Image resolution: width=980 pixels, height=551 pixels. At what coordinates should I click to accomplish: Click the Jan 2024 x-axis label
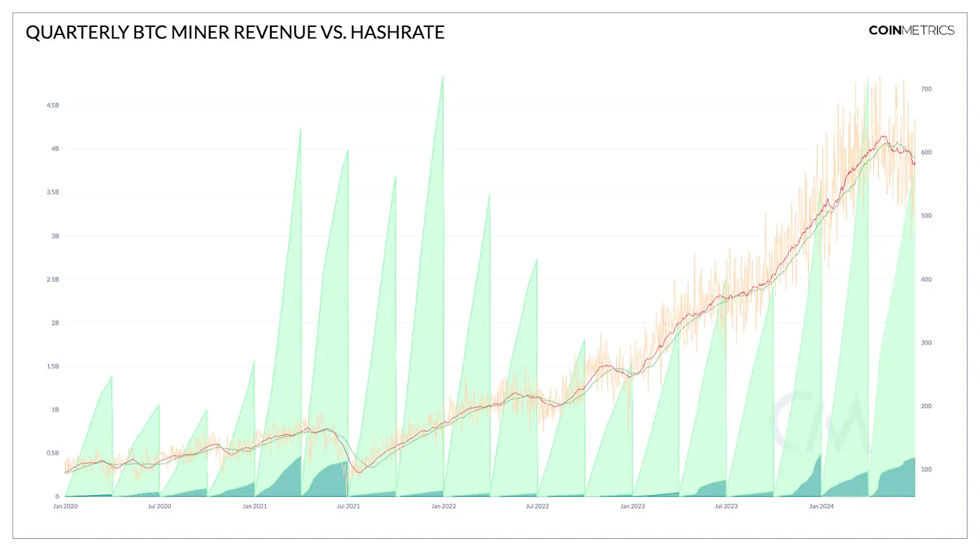click(x=822, y=505)
